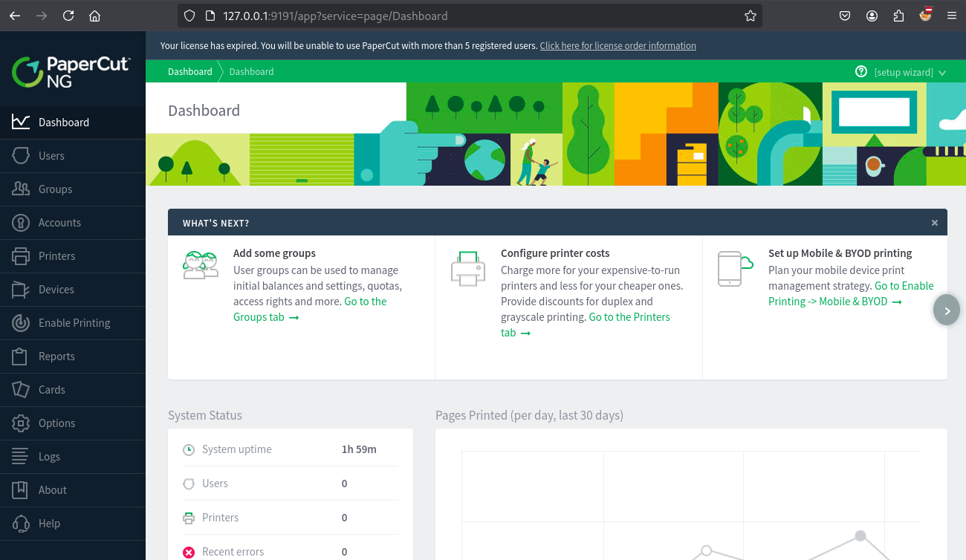Screen dimensions: 966x560
Task: Click the Firefox account icon
Action: pyautogui.click(x=872, y=16)
